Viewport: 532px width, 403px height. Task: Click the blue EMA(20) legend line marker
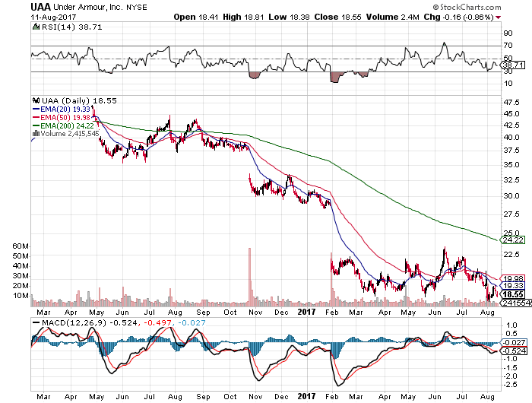(36, 109)
